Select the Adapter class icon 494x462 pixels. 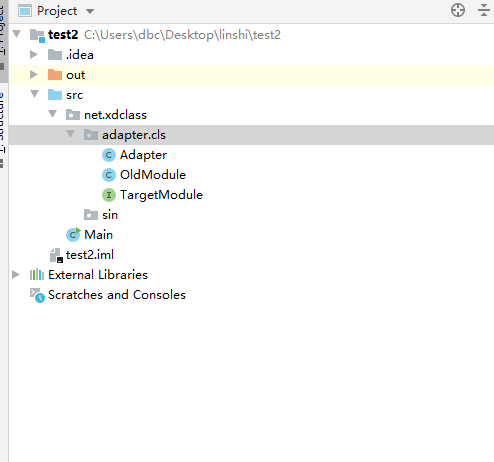tap(109, 155)
